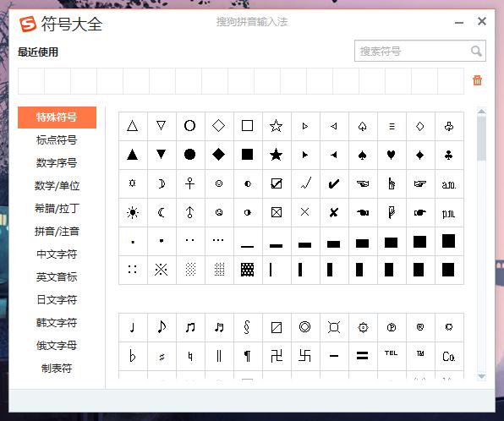This screenshot has width=504, height=421.
Task: Pick the checked ballot box symbol
Action: coord(277,183)
